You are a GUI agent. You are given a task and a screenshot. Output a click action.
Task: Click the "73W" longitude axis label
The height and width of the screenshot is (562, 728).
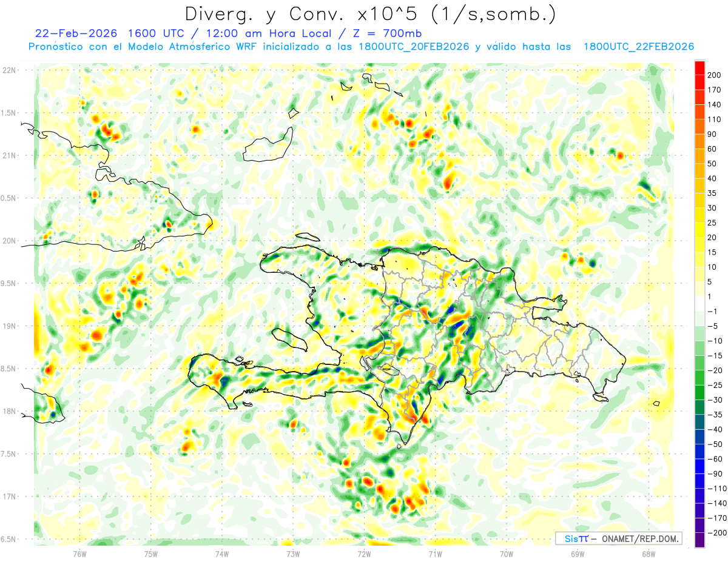coord(293,553)
